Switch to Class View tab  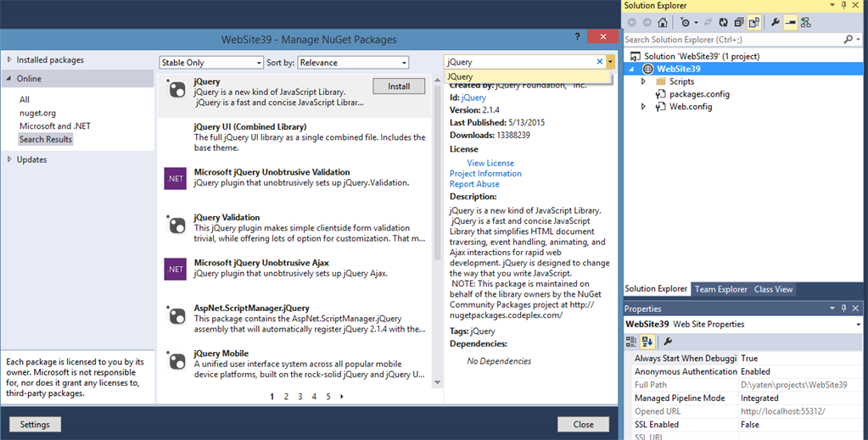[773, 289]
